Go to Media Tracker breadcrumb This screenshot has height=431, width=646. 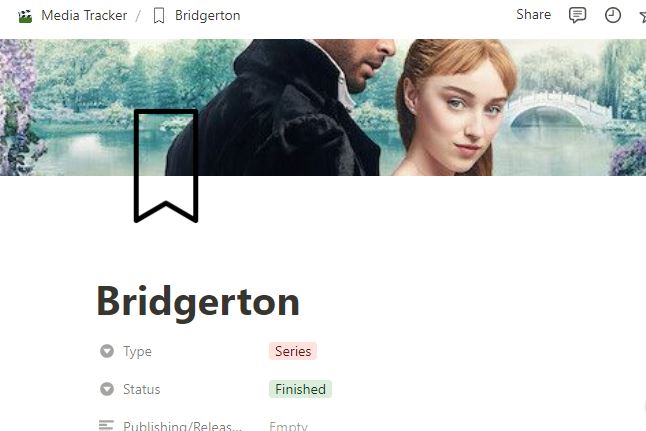point(84,16)
